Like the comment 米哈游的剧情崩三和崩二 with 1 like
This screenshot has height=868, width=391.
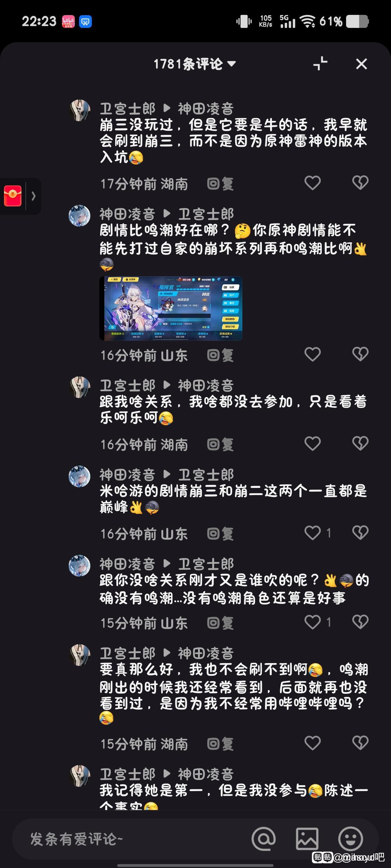click(313, 533)
